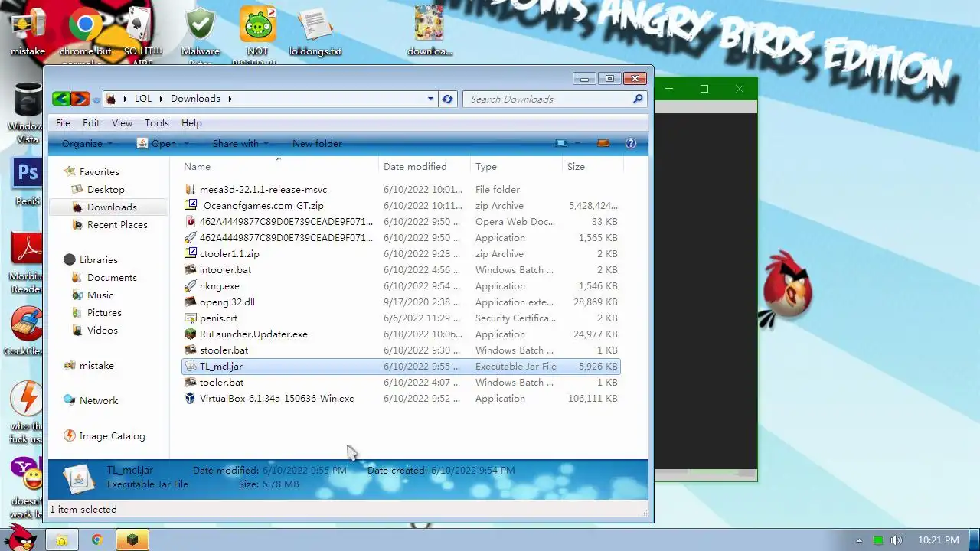Click the LOL breadcrumb in address bar
980x551 pixels.
[143, 99]
